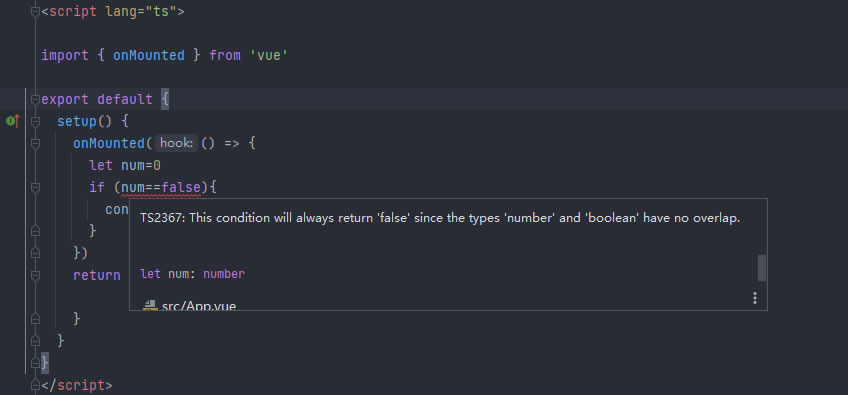The height and width of the screenshot is (395, 848).
Task: Click the highlighted closing brace of export default
Action: 44,362
